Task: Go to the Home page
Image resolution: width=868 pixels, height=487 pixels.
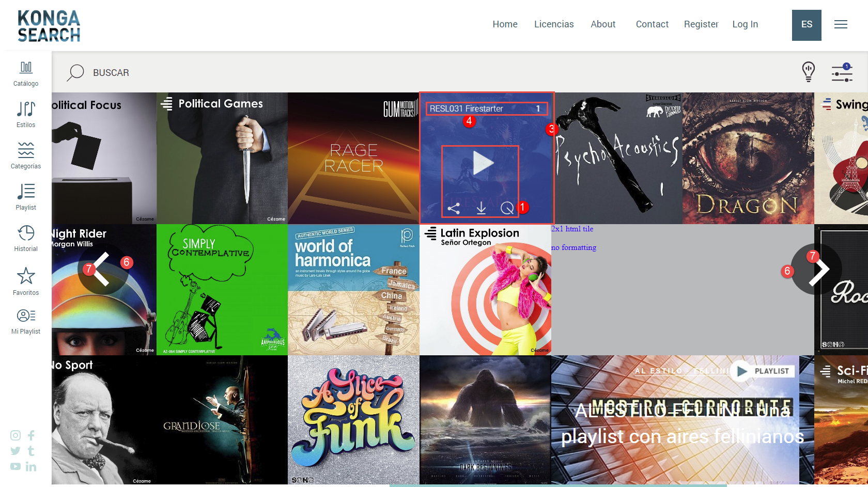Action: (x=505, y=24)
